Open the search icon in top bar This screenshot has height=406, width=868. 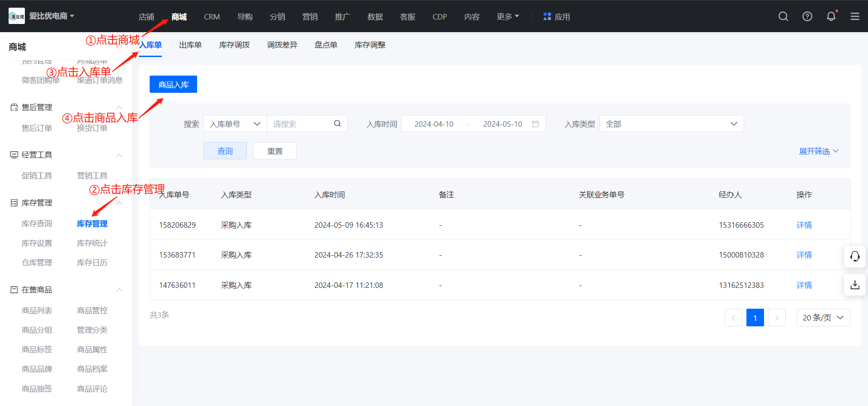coord(783,16)
